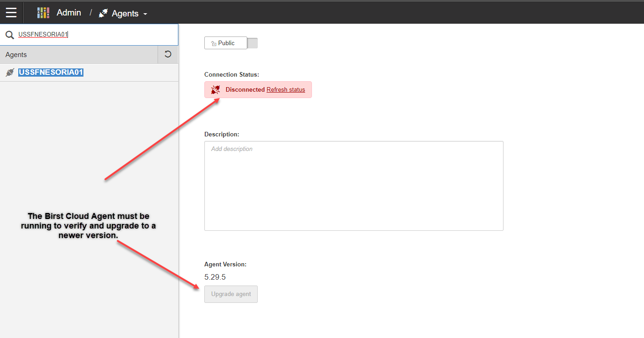Expand the Agents dropdown caret
Viewport: 644px width, 338px height.
click(x=145, y=14)
